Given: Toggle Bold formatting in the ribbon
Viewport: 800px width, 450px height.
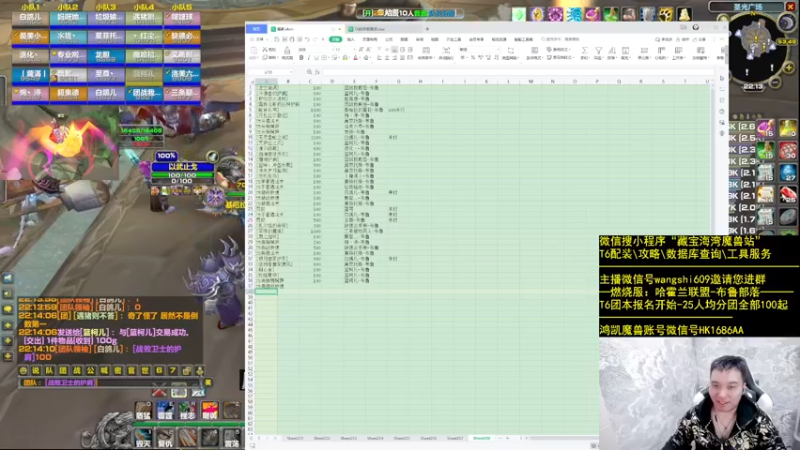Looking at the screenshot, I should [301, 57].
